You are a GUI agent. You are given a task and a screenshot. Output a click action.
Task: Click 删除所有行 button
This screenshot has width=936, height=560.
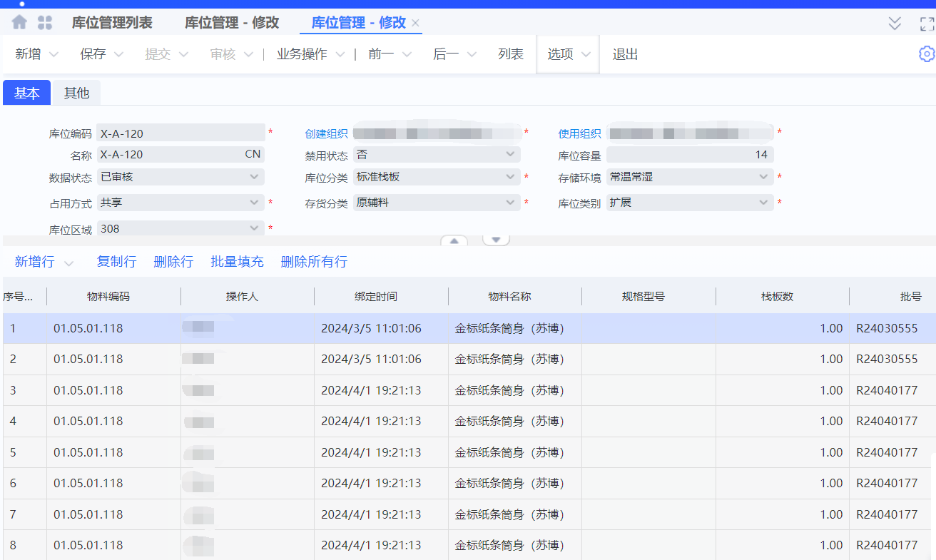[x=314, y=262]
